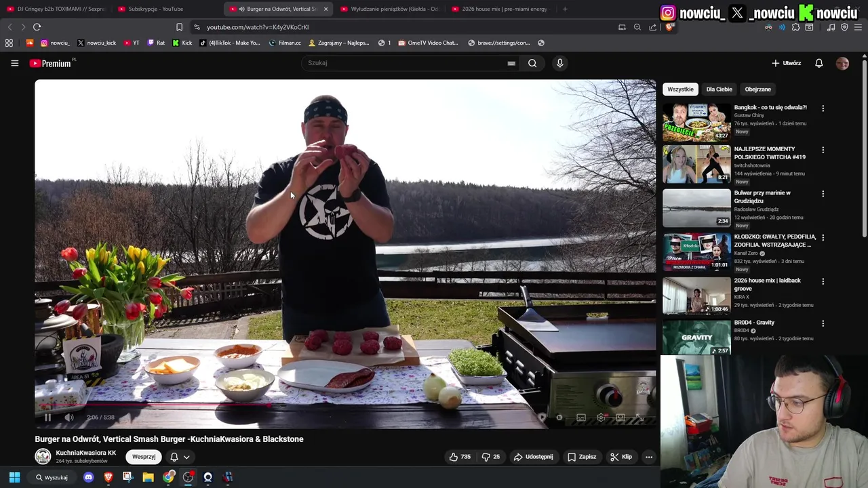Open the Kłodzko Kanał Zero video title
Viewport: 868px width, 488px height.
pyautogui.click(x=774, y=241)
